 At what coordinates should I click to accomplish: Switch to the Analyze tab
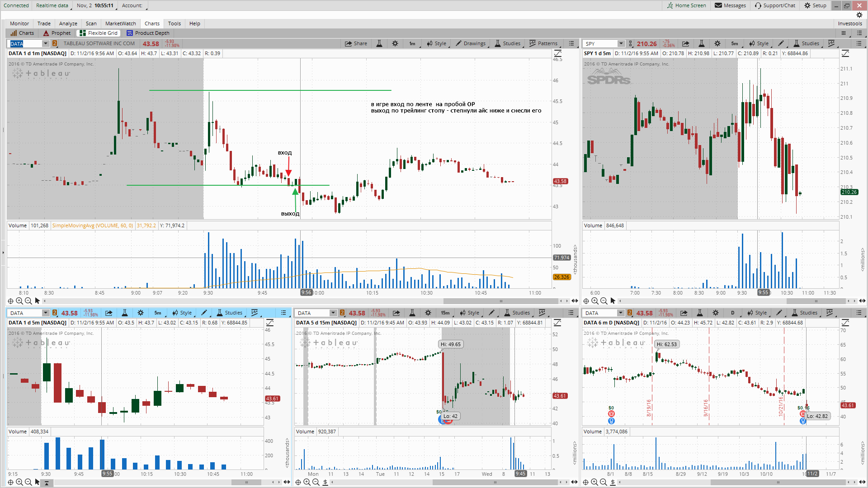tap(68, 23)
